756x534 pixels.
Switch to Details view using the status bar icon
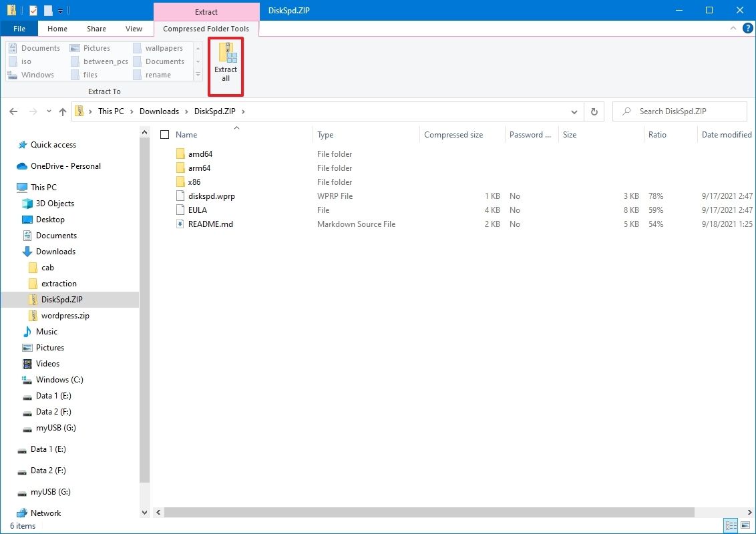pyautogui.click(x=731, y=525)
